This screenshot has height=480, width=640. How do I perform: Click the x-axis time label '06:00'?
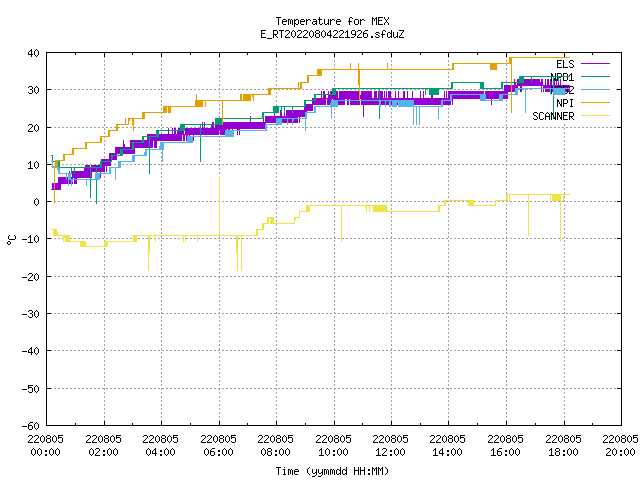(219, 452)
